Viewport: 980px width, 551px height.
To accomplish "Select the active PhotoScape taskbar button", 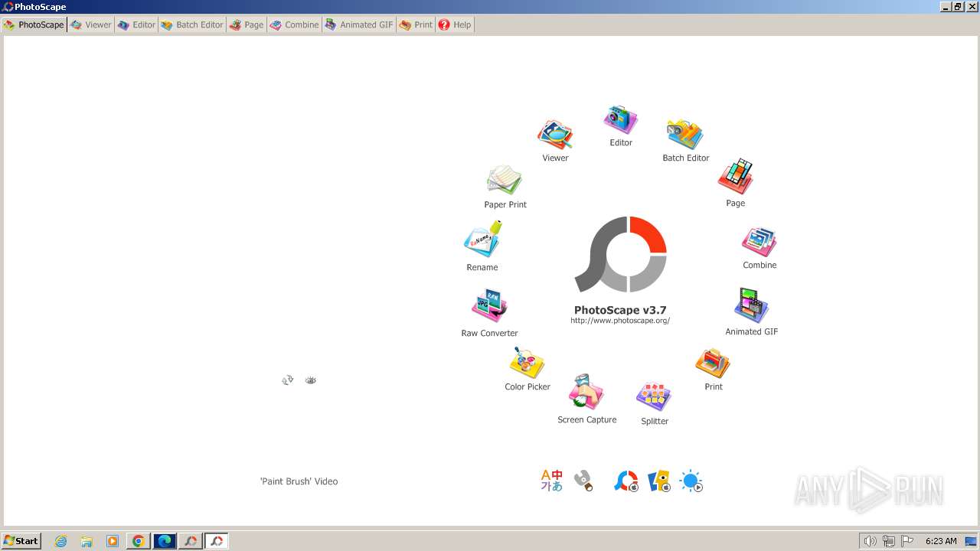I will tap(217, 541).
